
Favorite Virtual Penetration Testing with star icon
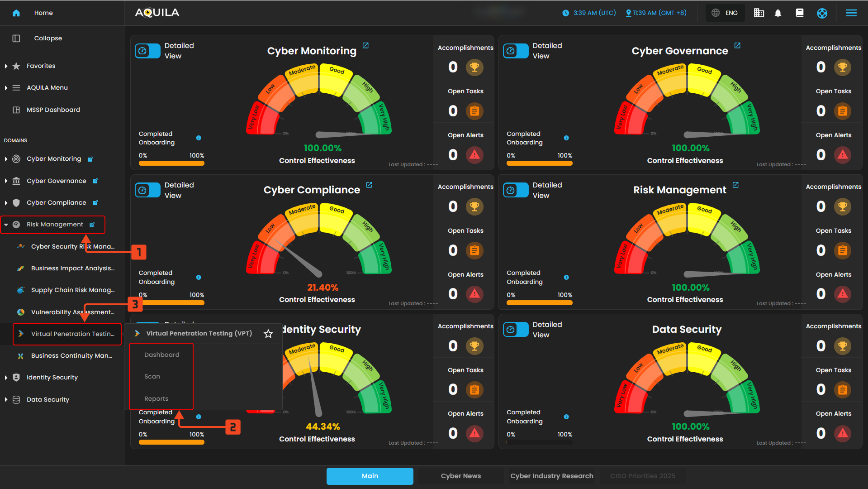pos(268,334)
